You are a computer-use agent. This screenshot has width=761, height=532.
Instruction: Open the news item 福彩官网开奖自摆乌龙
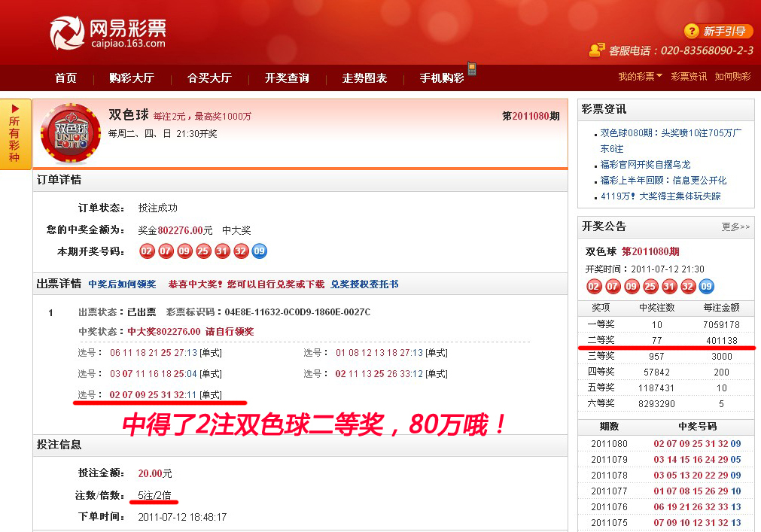(x=645, y=164)
